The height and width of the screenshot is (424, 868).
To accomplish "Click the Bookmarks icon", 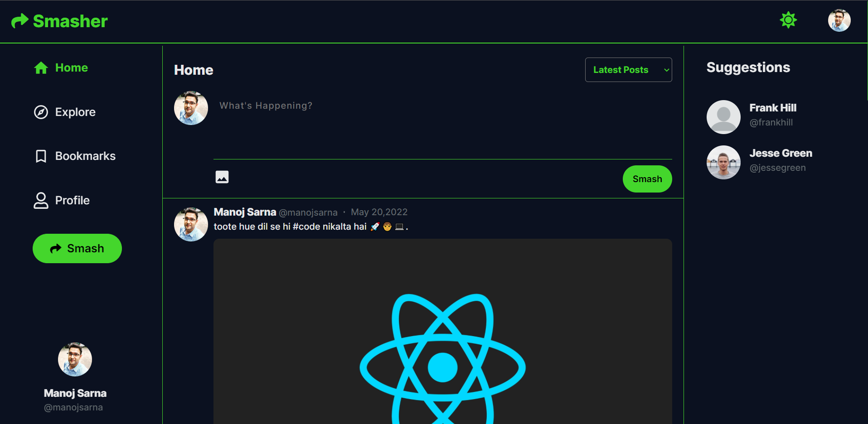I will [40, 156].
